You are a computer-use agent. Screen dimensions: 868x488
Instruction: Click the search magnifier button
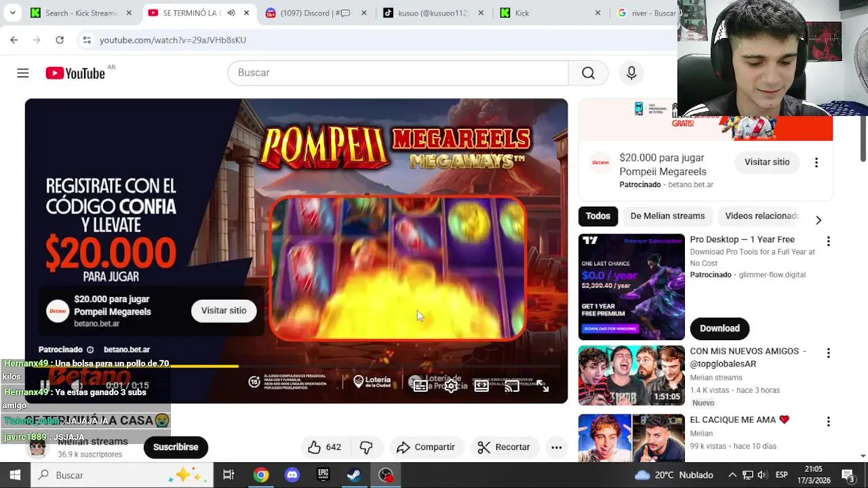(x=588, y=73)
